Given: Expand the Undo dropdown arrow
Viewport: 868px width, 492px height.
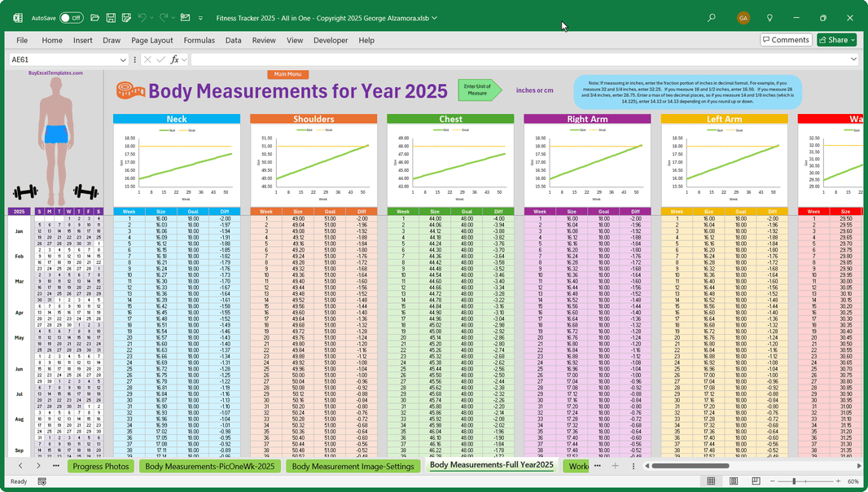Looking at the screenshot, I should (151, 17).
